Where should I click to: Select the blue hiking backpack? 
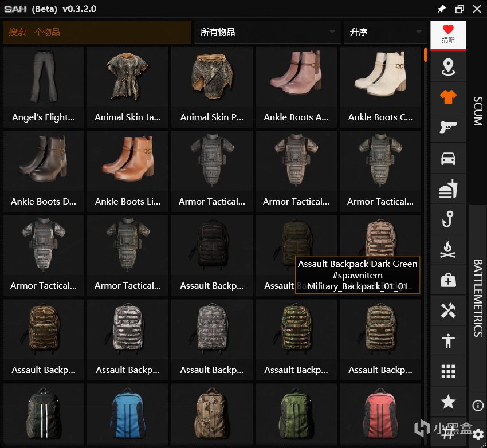pos(128,414)
